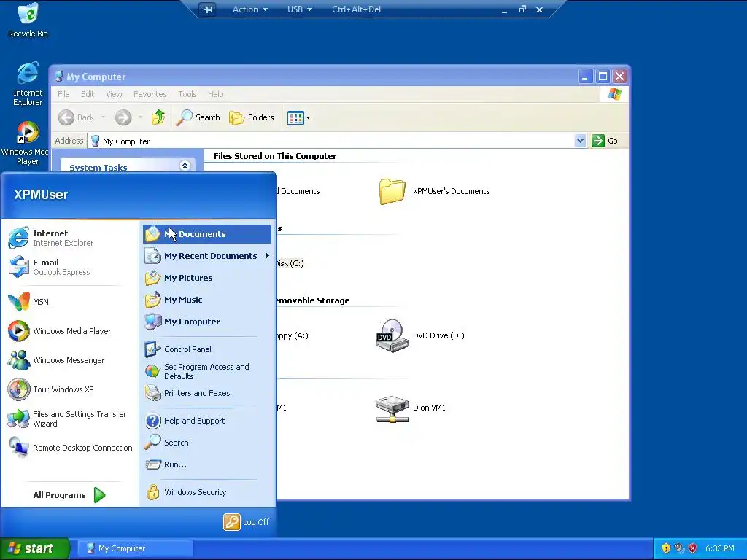Open Search from the Start menu
This screenshot has width=747, height=560.
tap(207, 443)
